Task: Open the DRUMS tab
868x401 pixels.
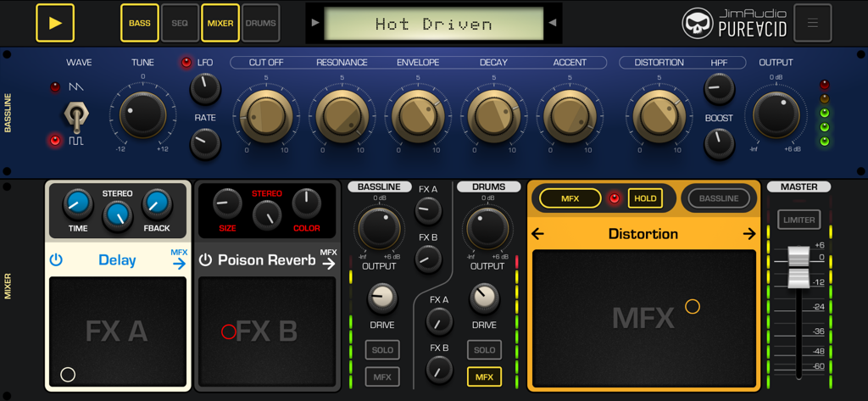Action: coord(261,23)
